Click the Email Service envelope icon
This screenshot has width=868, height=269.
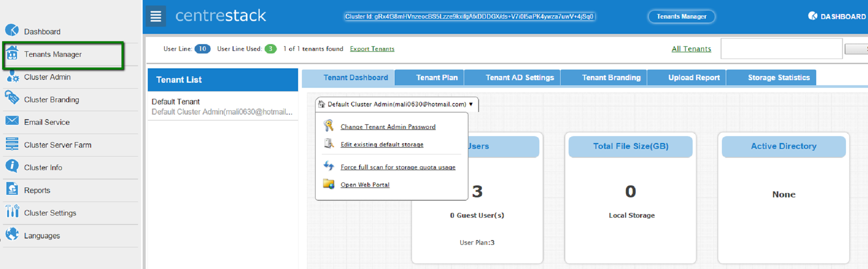click(12, 120)
